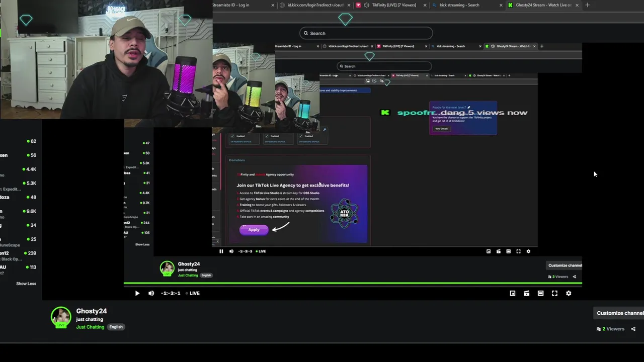Enter fullscreen on main player
Image resolution: width=644 pixels, height=362 pixels.
coord(554,293)
